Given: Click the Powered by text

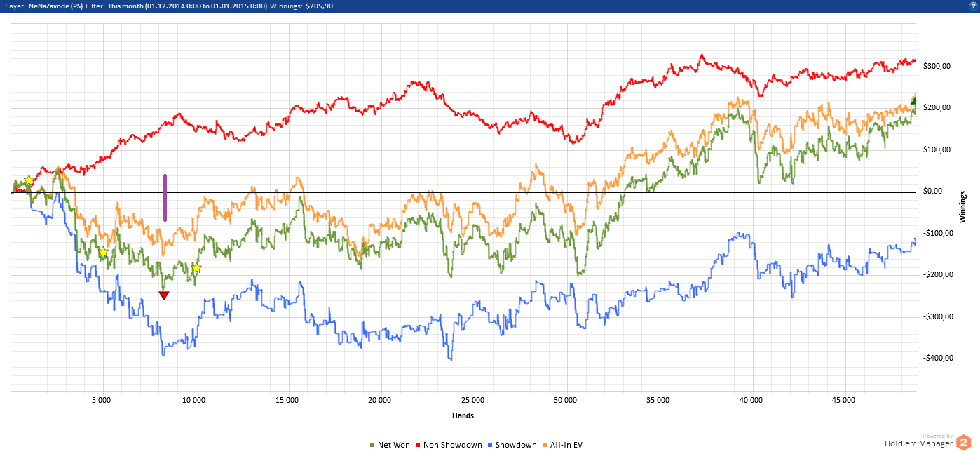Looking at the screenshot, I should tap(937, 436).
